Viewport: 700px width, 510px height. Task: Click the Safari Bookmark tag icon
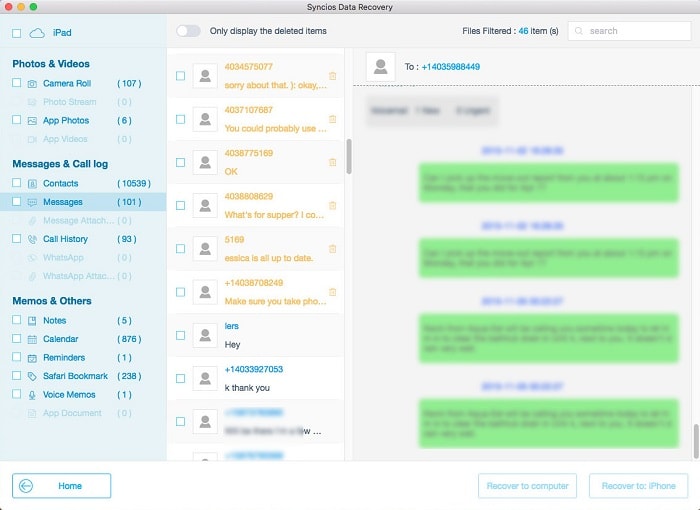coord(32,376)
